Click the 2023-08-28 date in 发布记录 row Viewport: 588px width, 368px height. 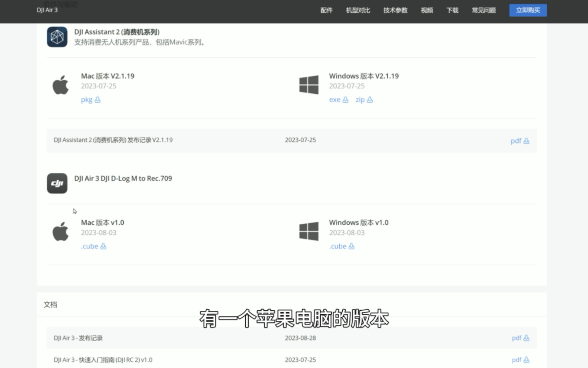point(300,338)
